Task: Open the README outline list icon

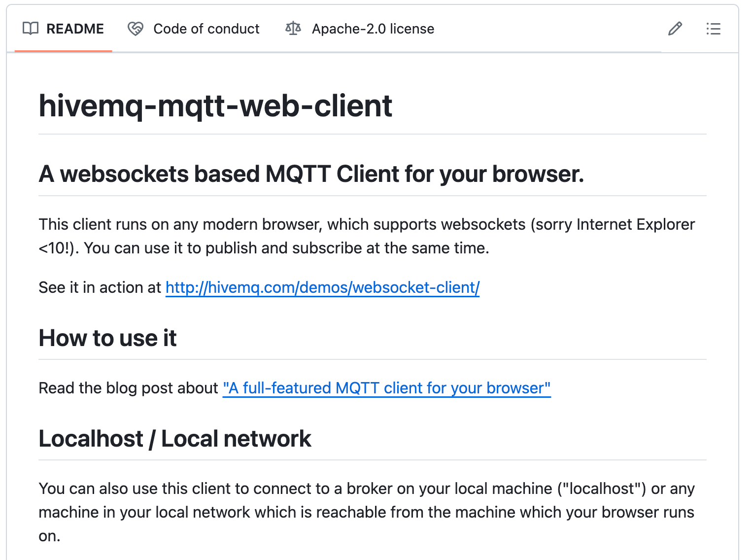Action: pyautogui.click(x=713, y=29)
